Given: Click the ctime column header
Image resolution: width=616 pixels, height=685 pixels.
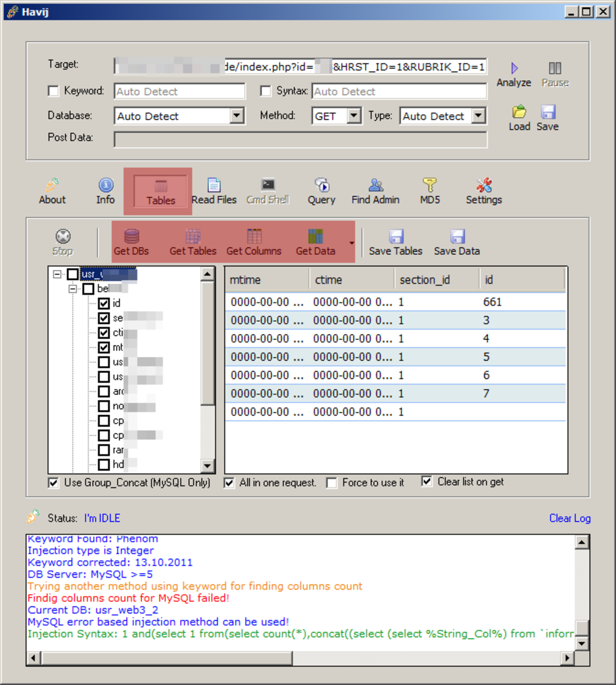Looking at the screenshot, I should (x=352, y=280).
